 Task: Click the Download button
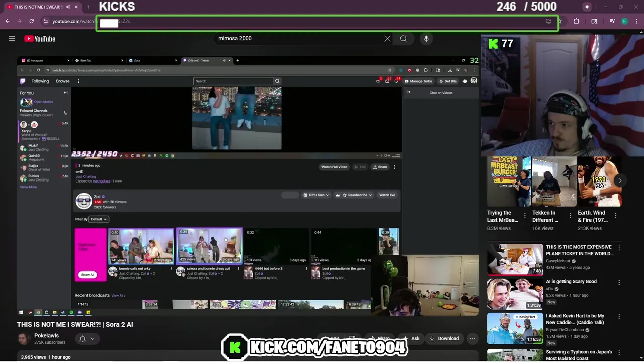[444, 339]
